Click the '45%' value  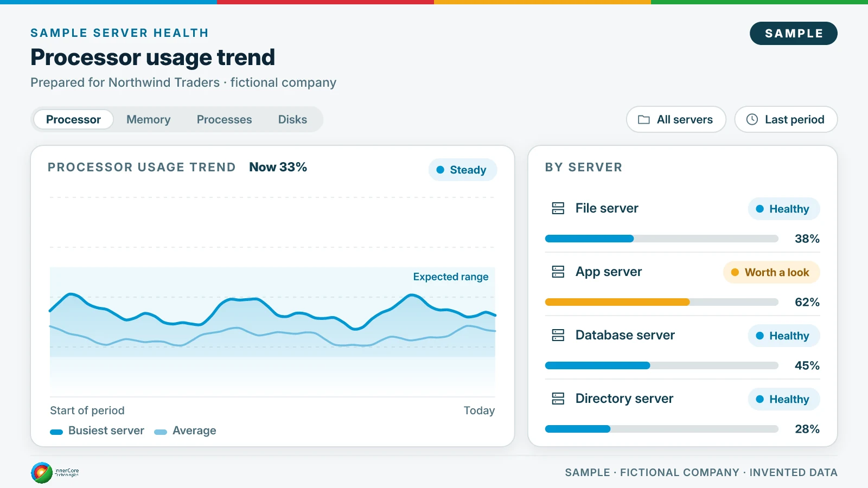click(807, 365)
